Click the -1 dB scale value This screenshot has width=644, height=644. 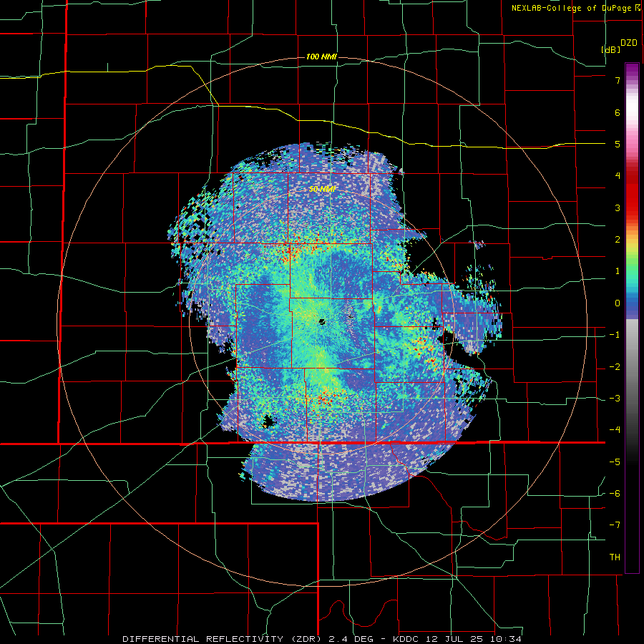(615, 335)
